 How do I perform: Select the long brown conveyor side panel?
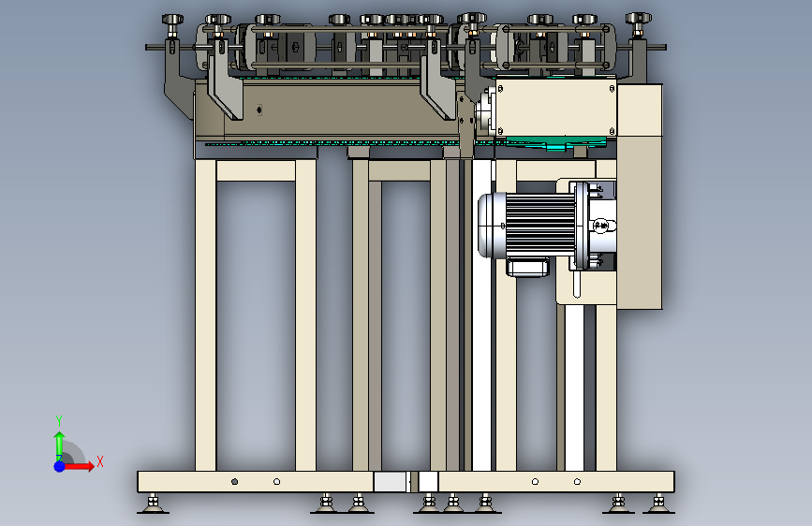pyautogui.click(x=332, y=110)
